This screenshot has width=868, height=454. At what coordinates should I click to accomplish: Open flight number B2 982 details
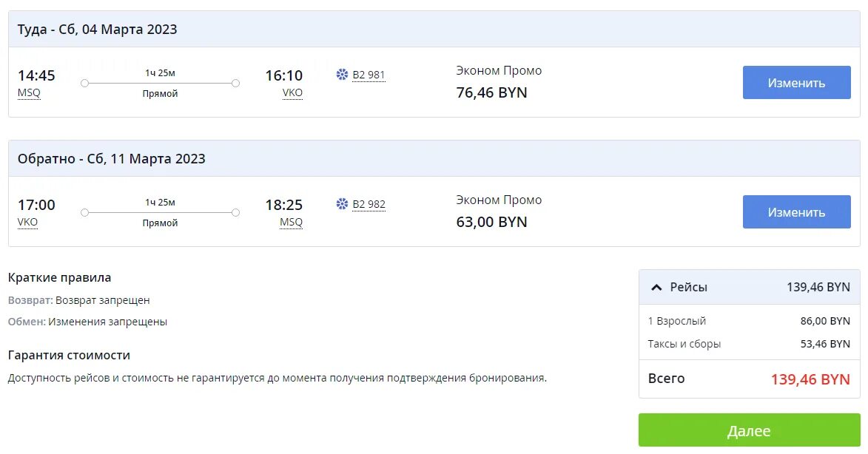pyautogui.click(x=369, y=204)
